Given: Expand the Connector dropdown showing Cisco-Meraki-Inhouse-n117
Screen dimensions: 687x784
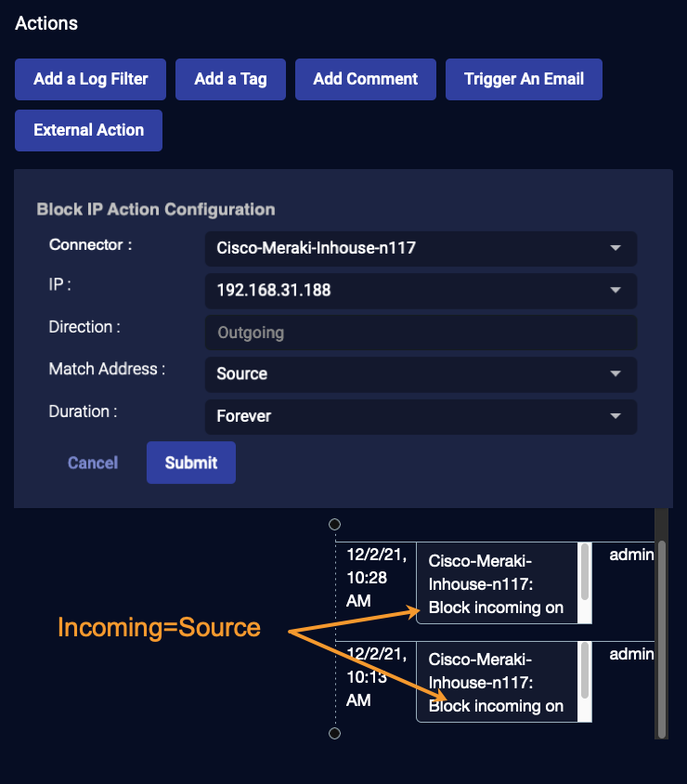Looking at the screenshot, I should 421,249.
